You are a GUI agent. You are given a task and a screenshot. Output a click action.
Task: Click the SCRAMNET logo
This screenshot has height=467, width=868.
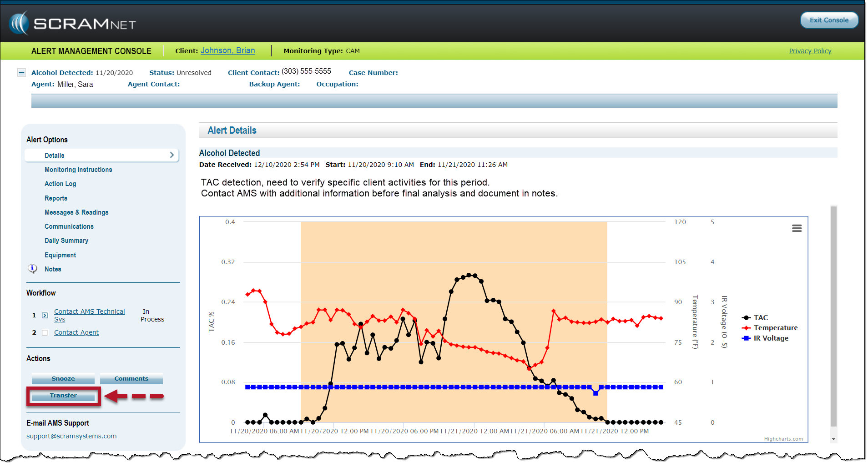tap(73, 24)
